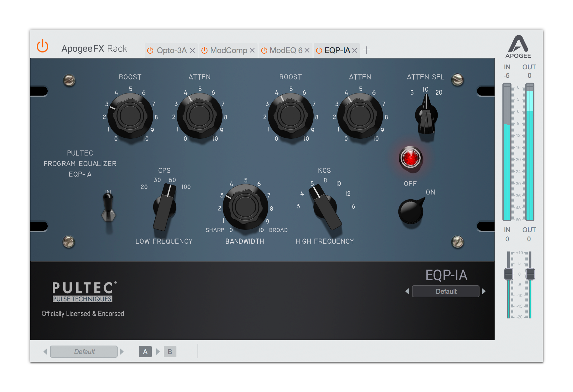Click the plus icon to add a plugin
This screenshot has width=573, height=392.
coord(367,50)
